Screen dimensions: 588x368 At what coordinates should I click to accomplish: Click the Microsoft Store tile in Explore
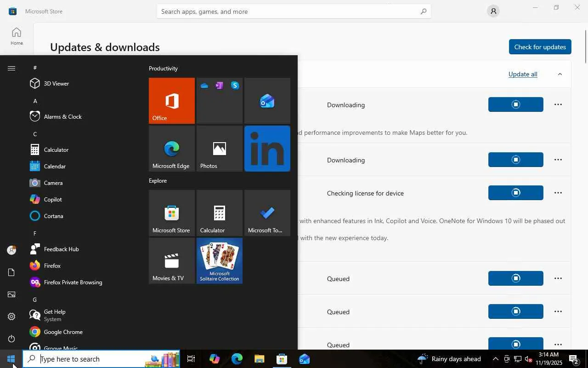coord(172,213)
